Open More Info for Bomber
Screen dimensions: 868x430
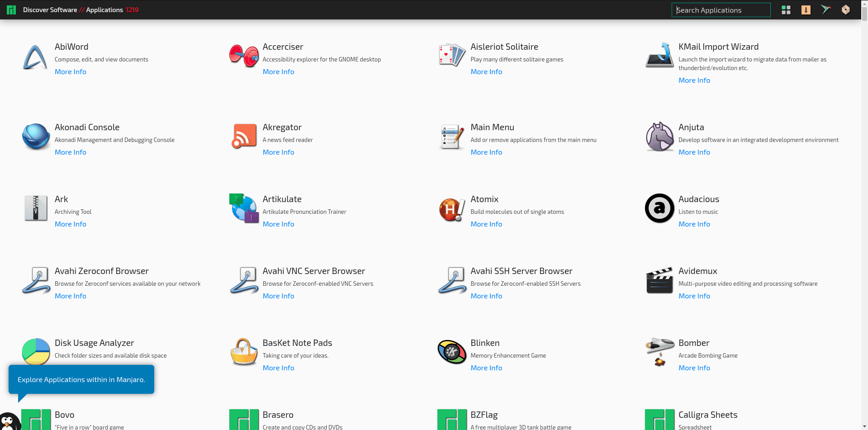694,368
